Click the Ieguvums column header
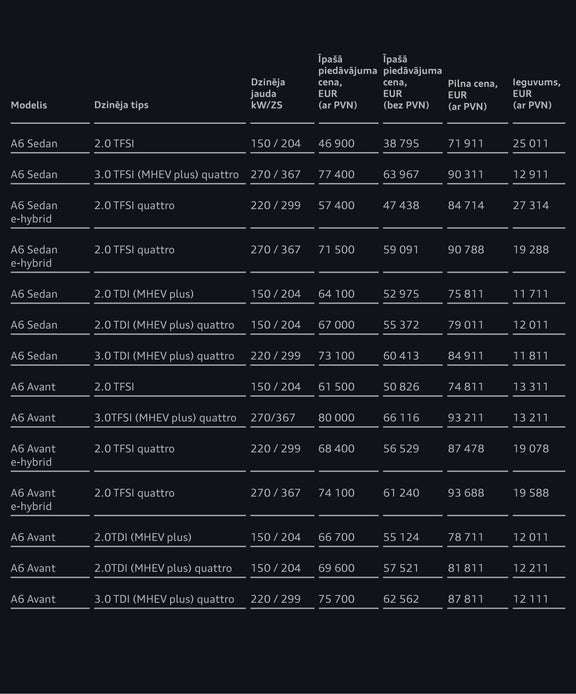 (537, 93)
